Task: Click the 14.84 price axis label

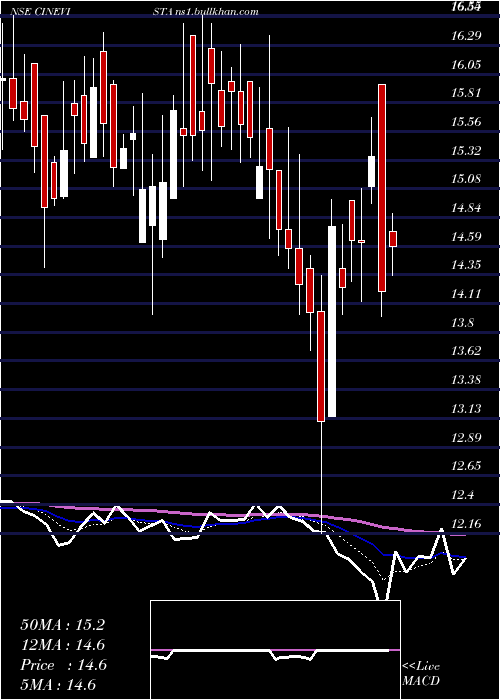Action: click(466, 208)
